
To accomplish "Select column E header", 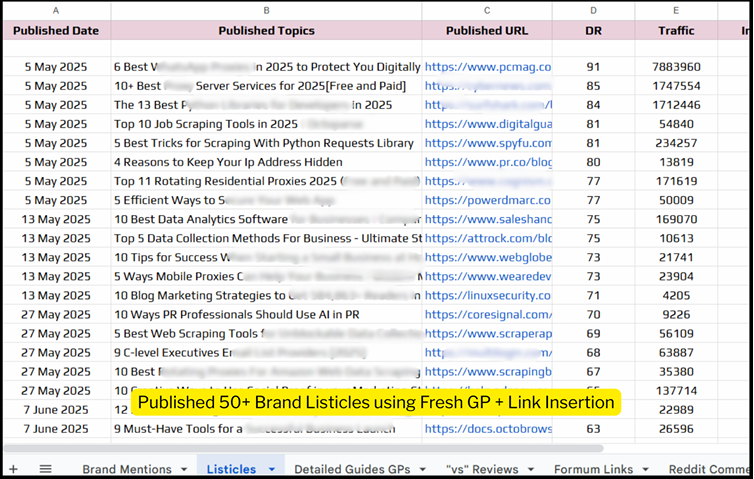I will click(676, 11).
